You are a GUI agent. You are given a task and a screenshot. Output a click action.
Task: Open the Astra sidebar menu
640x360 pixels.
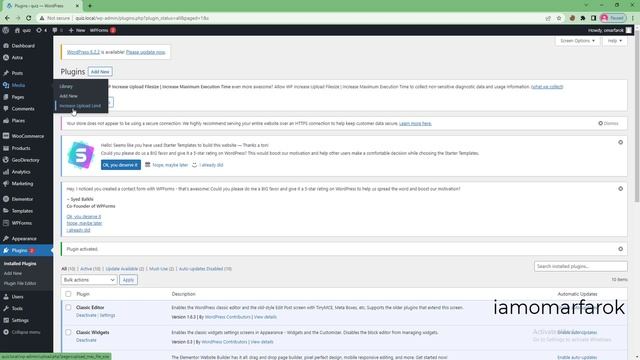pos(17,58)
